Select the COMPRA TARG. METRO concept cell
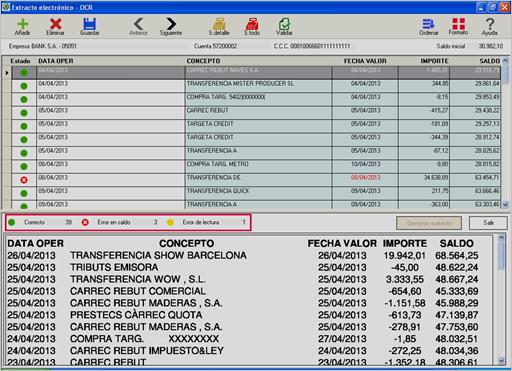This screenshot has height=371, width=512. coord(258,167)
